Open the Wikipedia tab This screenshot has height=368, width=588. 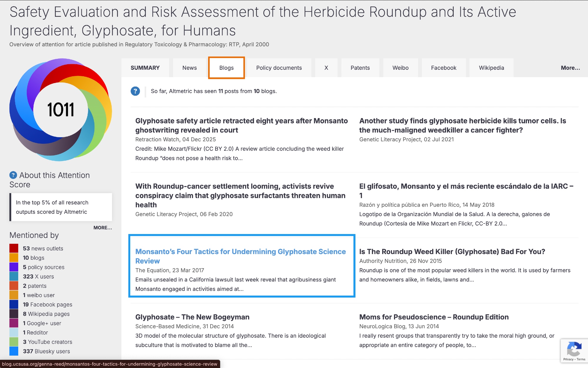(491, 68)
